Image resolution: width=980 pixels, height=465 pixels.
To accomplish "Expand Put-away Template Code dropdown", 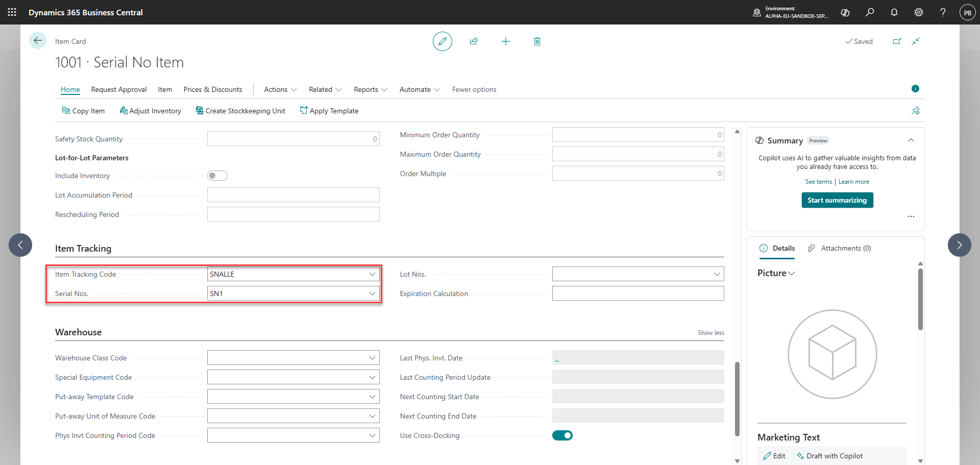I will 372,397.
